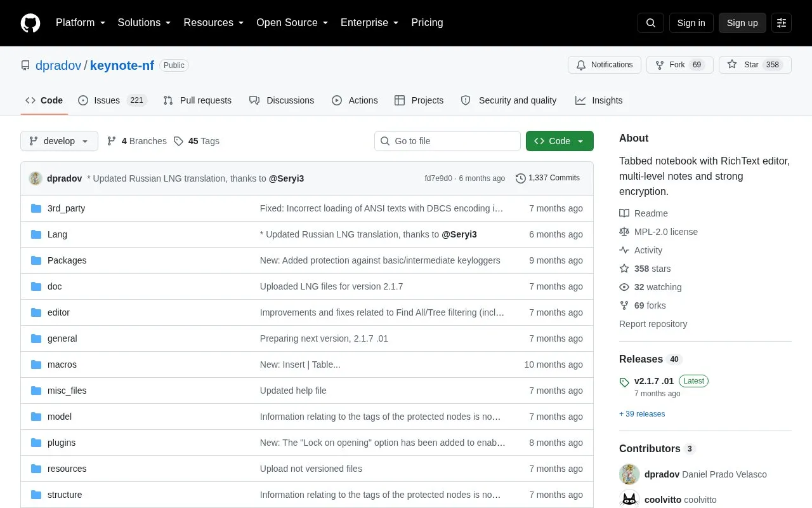Click the tag icon beside 45 Tags
The width and height of the screenshot is (812, 508).
[x=179, y=141]
